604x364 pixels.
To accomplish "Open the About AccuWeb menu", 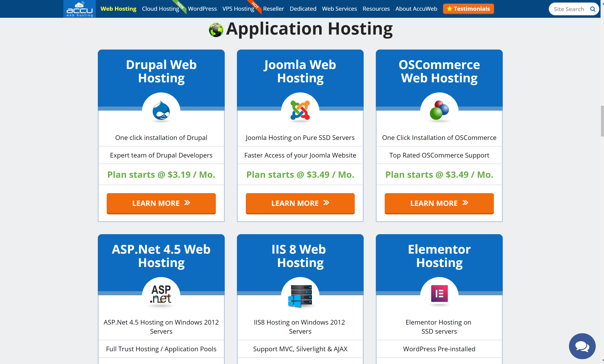I will pos(416,9).
